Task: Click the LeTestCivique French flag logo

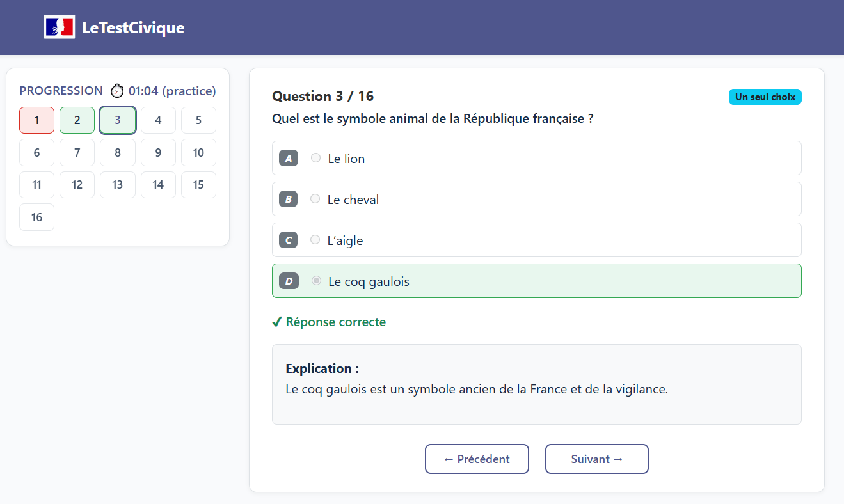Action: point(60,27)
